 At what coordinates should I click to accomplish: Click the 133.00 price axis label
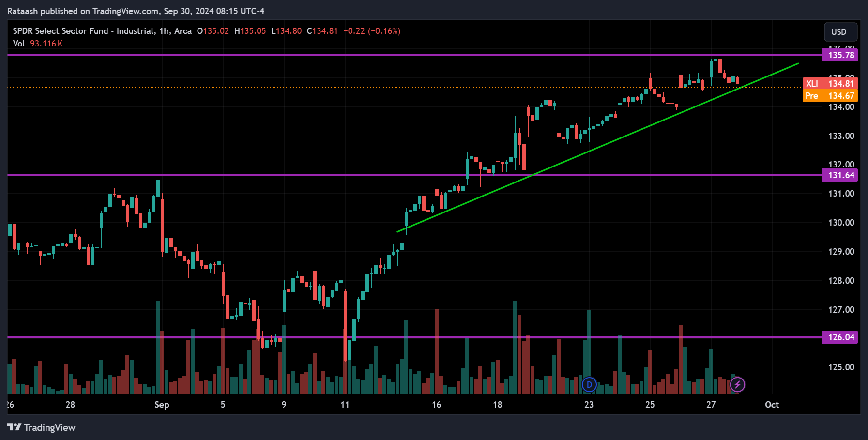tap(841, 136)
